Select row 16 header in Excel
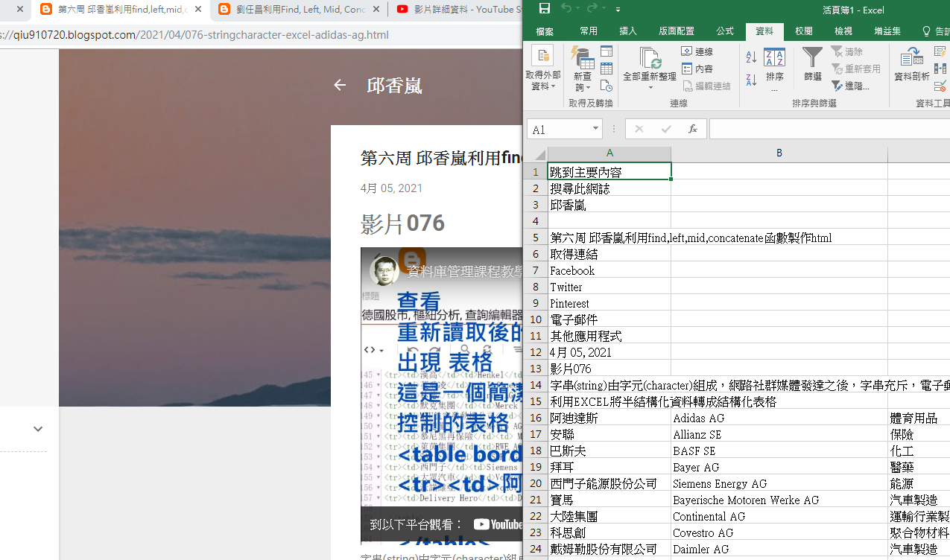The height and width of the screenshot is (560, 950). pyautogui.click(x=536, y=418)
